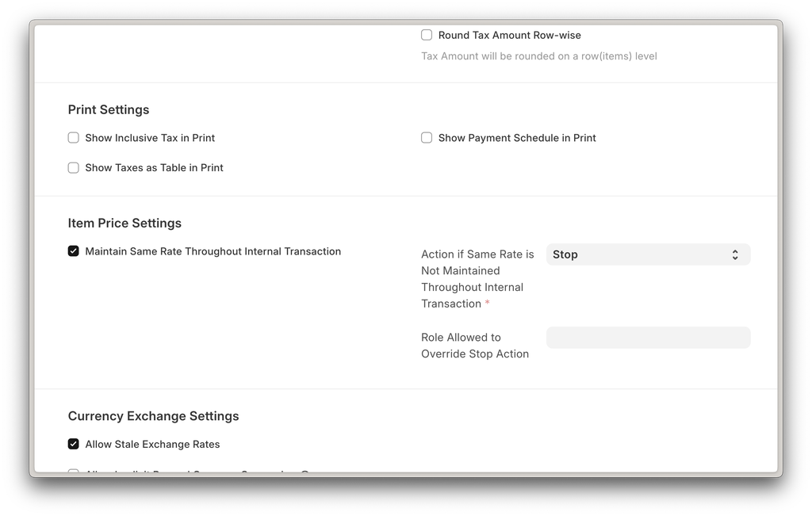Uncheck the Maintain Same Rate Throughout Internal Transaction box
This screenshot has height=516, width=812.
click(x=74, y=251)
